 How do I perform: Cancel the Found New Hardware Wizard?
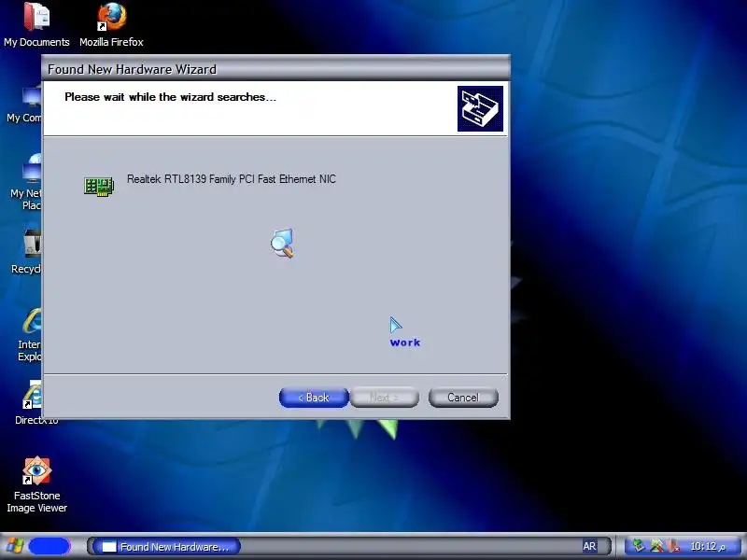463,398
